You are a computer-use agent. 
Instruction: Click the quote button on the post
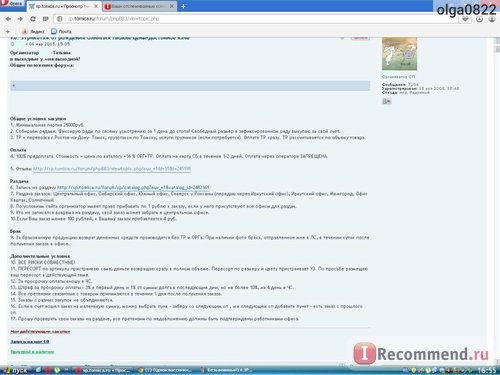360,38
